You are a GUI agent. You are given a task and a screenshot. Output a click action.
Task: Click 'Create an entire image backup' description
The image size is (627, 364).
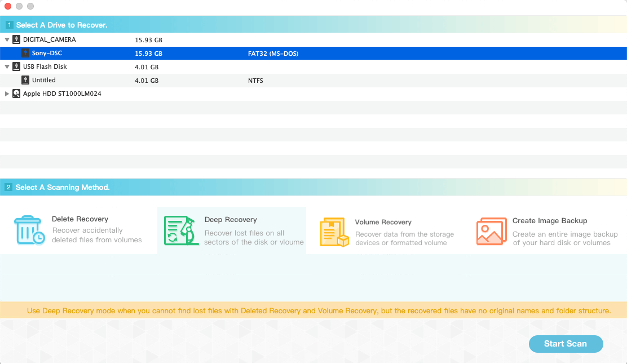(565, 238)
